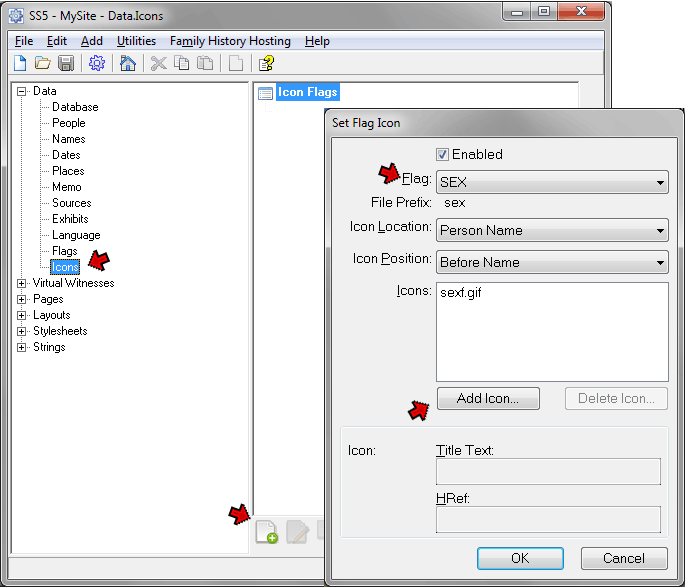Click the blank page toolbar icon
This screenshot has height=587, width=685.
pyautogui.click(x=236, y=63)
